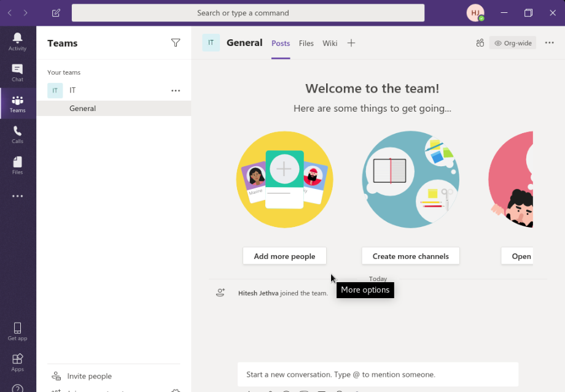Screen dimensions: 565x392
Task: Open the filter teams funnel icon
Action: [176, 43]
